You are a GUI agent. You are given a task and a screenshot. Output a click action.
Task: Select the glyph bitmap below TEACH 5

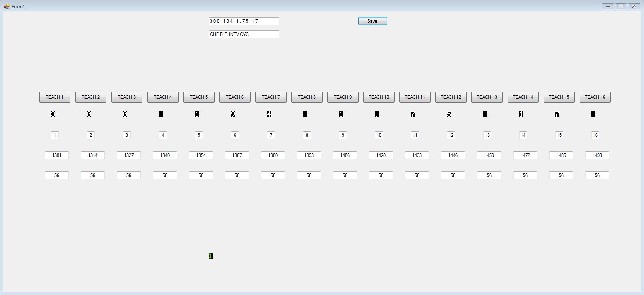pyautogui.click(x=197, y=114)
